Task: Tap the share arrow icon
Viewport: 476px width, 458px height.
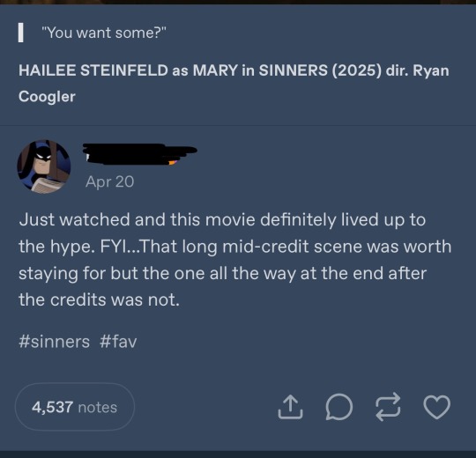Action: click(290, 407)
